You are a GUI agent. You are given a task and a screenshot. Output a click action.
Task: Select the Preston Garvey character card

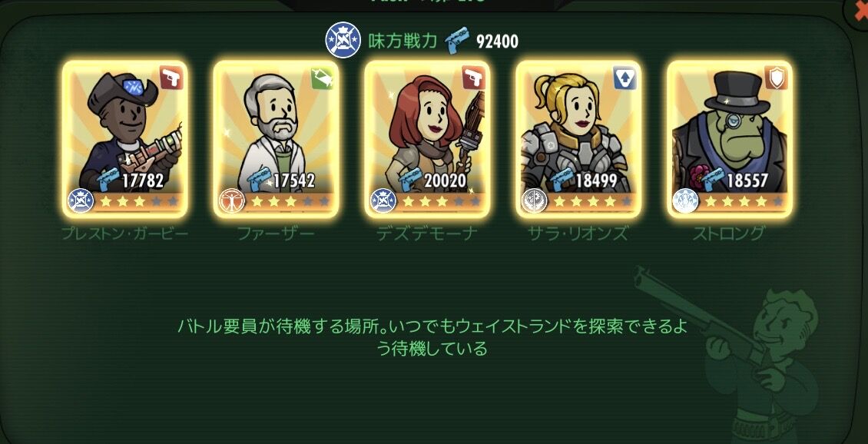(x=125, y=138)
